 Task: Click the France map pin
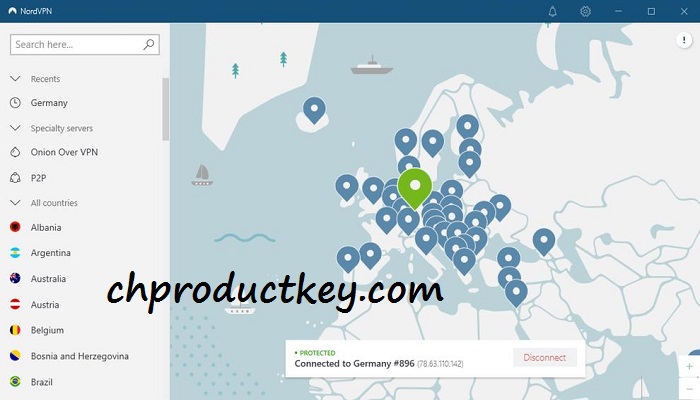tap(386, 220)
